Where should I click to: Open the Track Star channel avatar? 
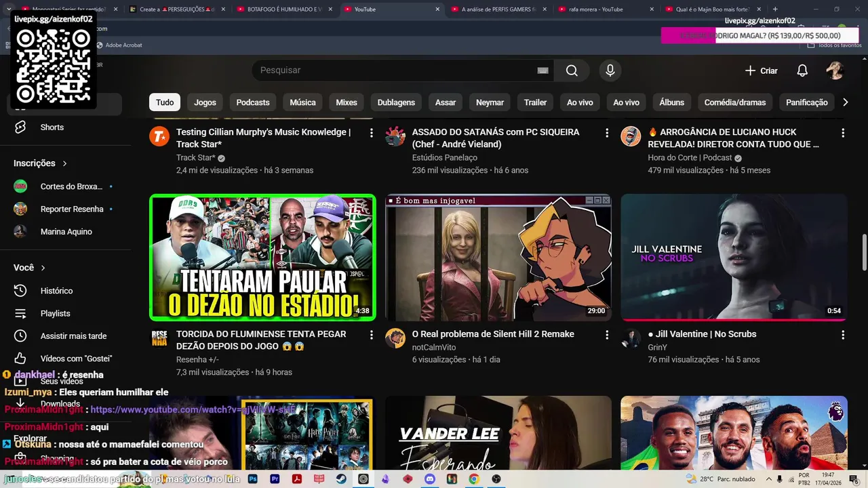(159, 136)
